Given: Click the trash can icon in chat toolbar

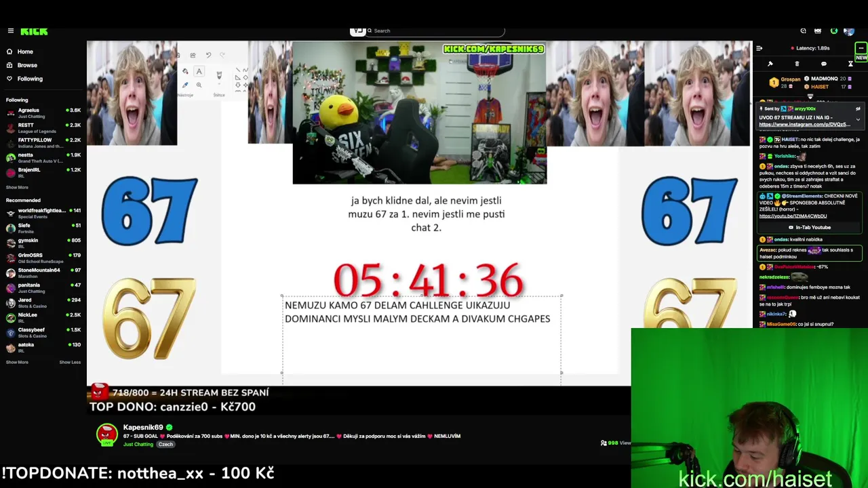Looking at the screenshot, I should point(797,64).
